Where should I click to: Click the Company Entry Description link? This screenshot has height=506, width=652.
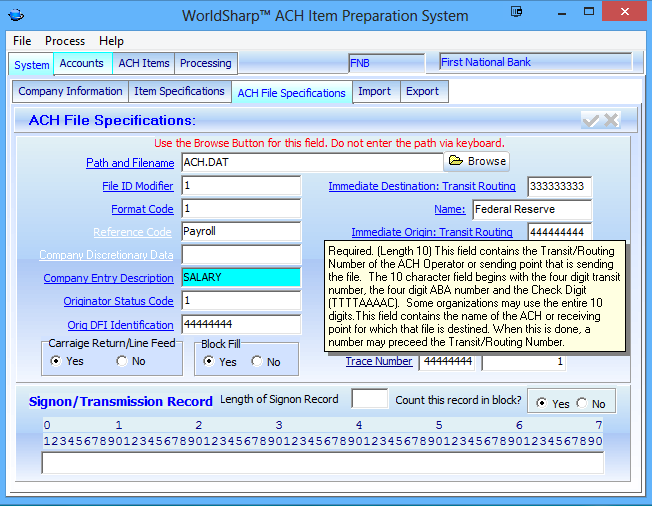tap(108, 278)
